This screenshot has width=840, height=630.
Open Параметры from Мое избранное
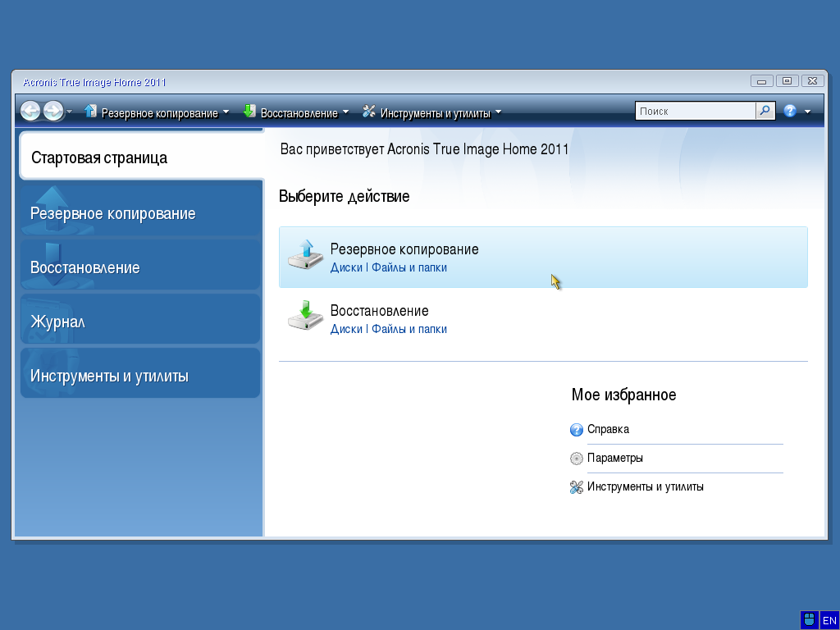click(615, 458)
